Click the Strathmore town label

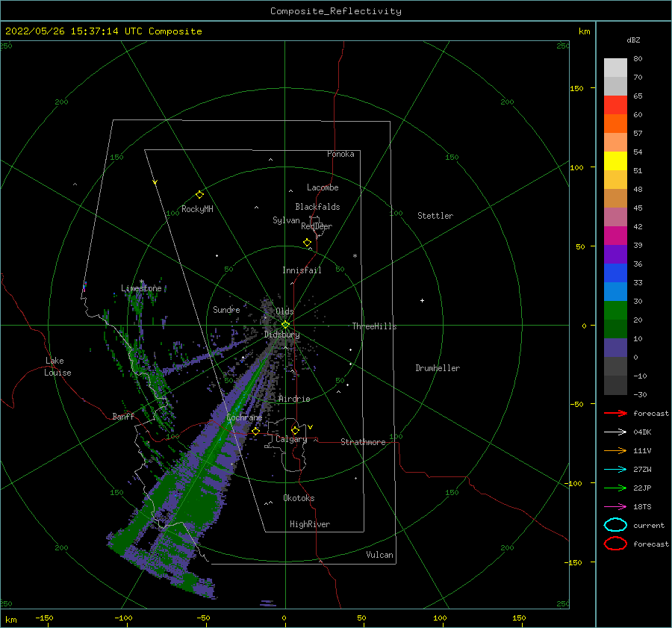(x=364, y=442)
